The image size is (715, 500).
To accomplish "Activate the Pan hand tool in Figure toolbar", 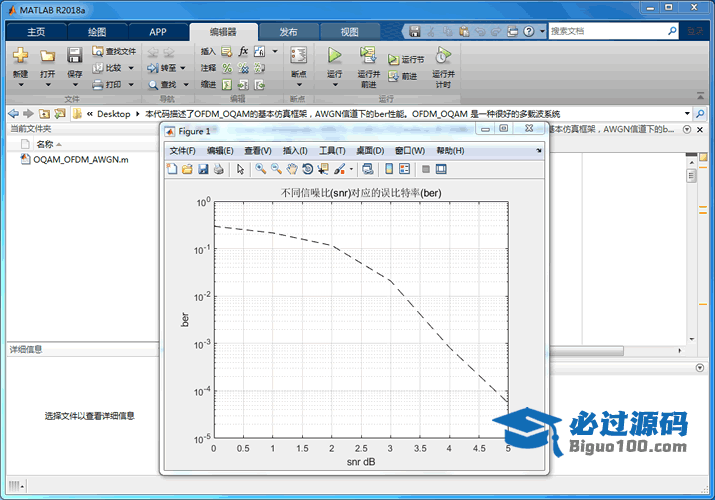I will (x=292, y=169).
